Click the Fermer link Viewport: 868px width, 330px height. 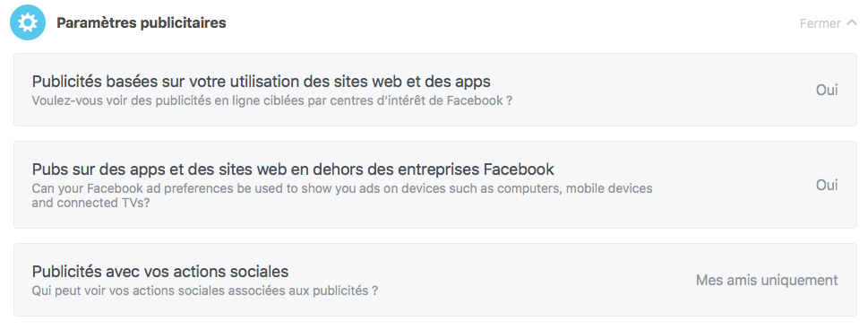[x=821, y=24]
